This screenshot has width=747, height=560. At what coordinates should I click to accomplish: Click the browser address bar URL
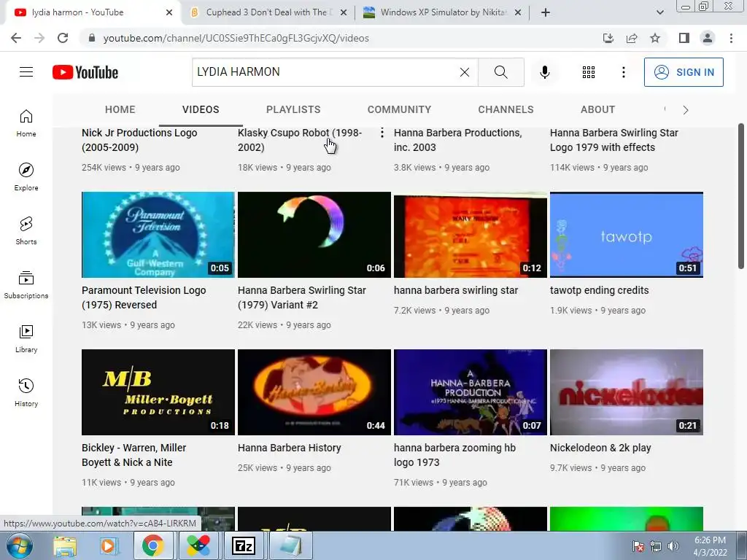[236, 38]
